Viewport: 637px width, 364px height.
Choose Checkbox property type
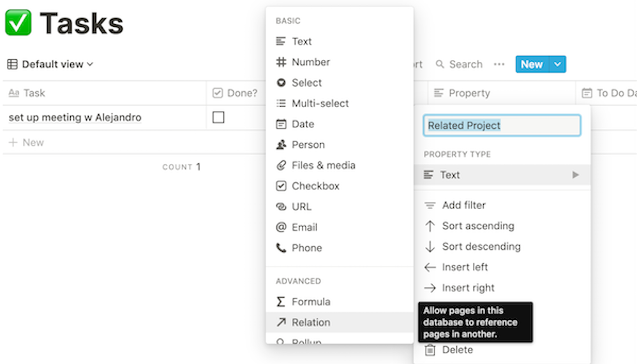tap(315, 186)
